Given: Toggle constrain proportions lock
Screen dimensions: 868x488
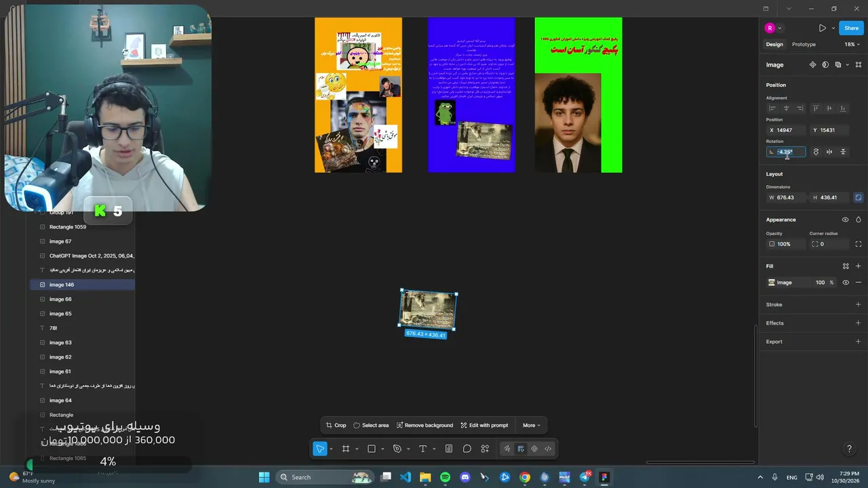Looking at the screenshot, I should 859,198.
